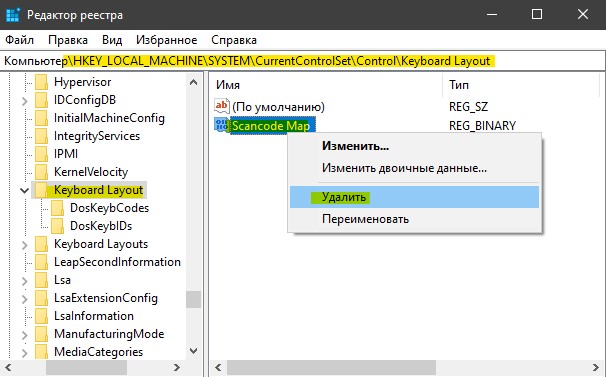Click the LeapSecondInformation folder icon

(41, 262)
